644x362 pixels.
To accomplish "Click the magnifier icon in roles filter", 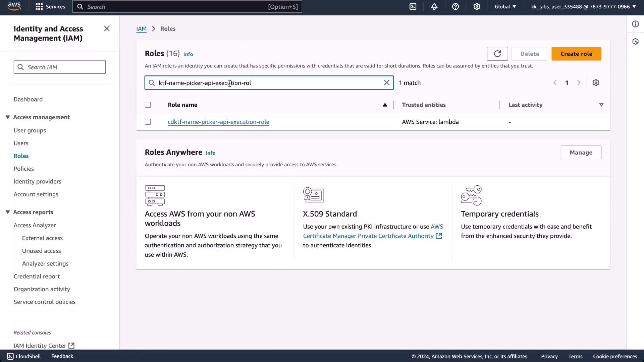I will coord(152,83).
